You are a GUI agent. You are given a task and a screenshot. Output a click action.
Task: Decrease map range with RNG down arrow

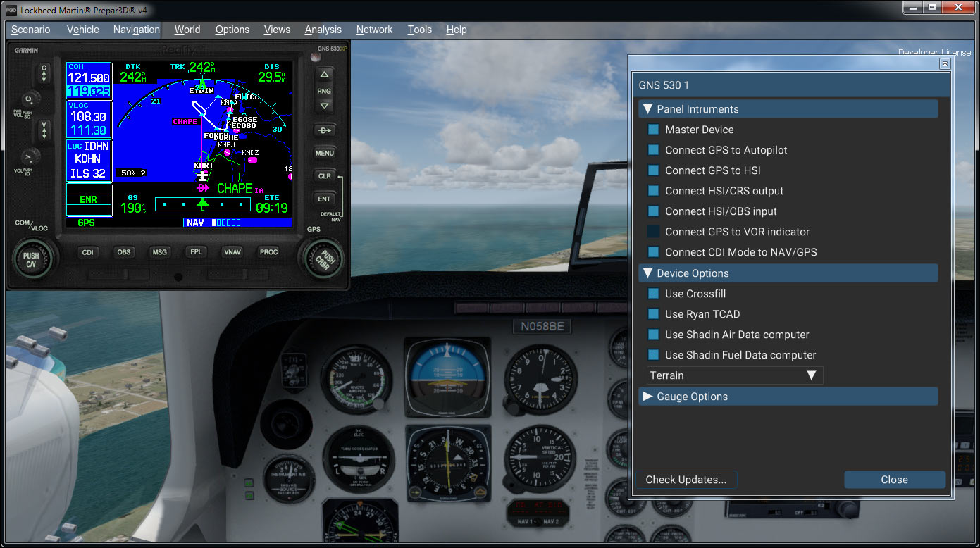pos(324,106)
